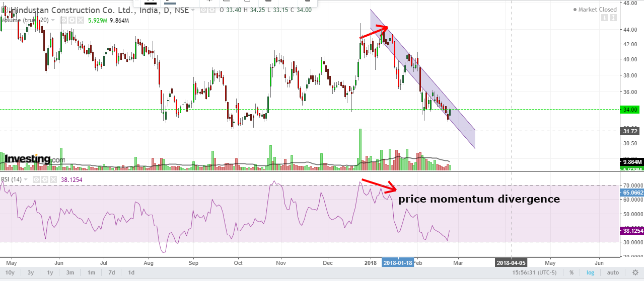Expand the Hindustan Construction title dropdown arrow
The height and width of the screenshot is (281, 644).
pyautogui.click(x=193, y=10)
